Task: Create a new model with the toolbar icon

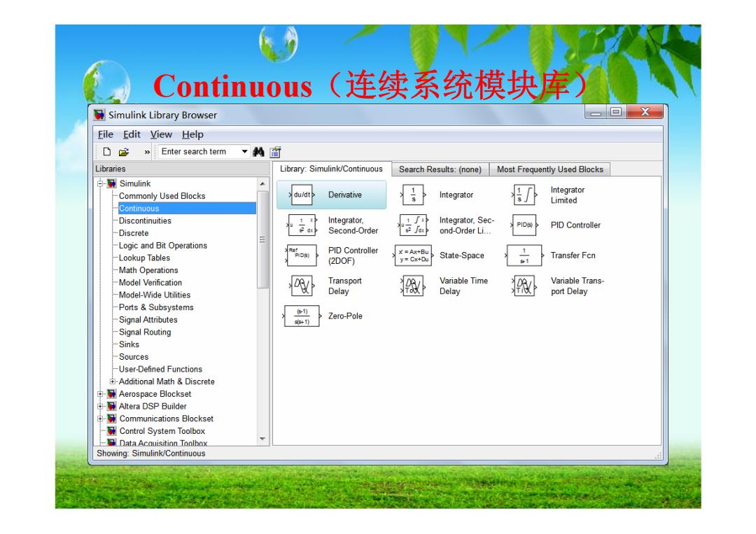Action: tap(107, 152)
